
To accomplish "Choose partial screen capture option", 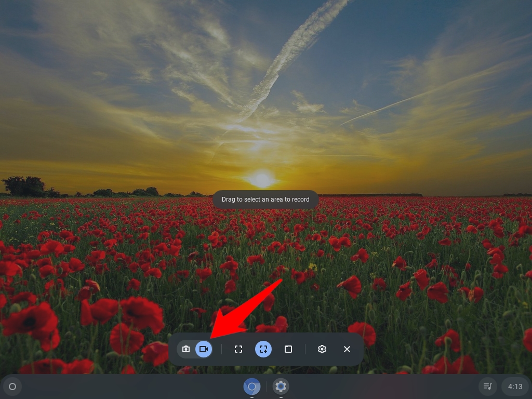I will (x=263, y=349).
